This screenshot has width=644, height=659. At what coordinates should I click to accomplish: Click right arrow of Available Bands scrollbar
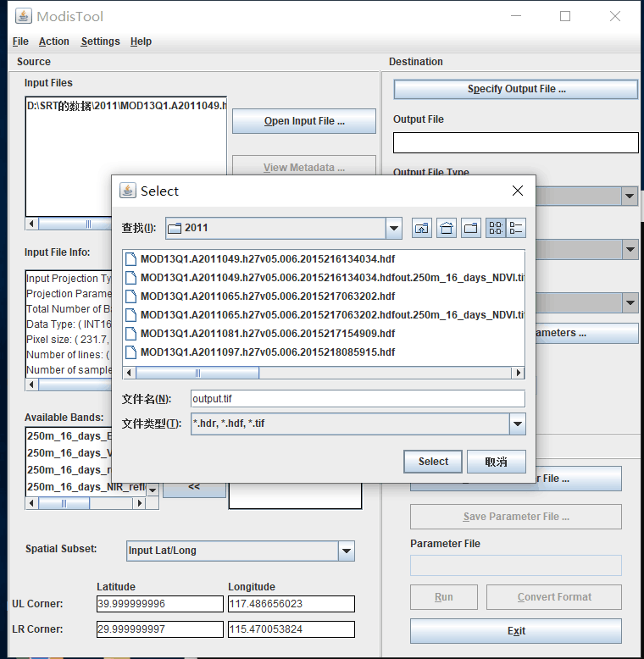click(x=139, y=503)
